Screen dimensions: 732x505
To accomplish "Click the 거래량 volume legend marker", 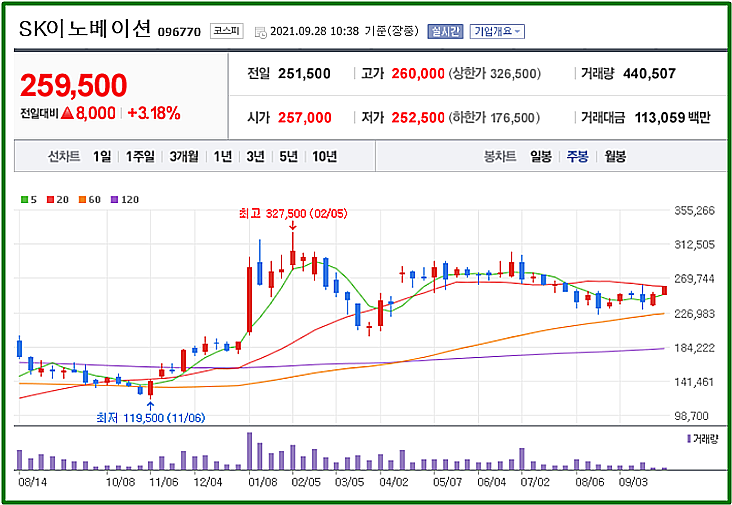I will point(703,439).
